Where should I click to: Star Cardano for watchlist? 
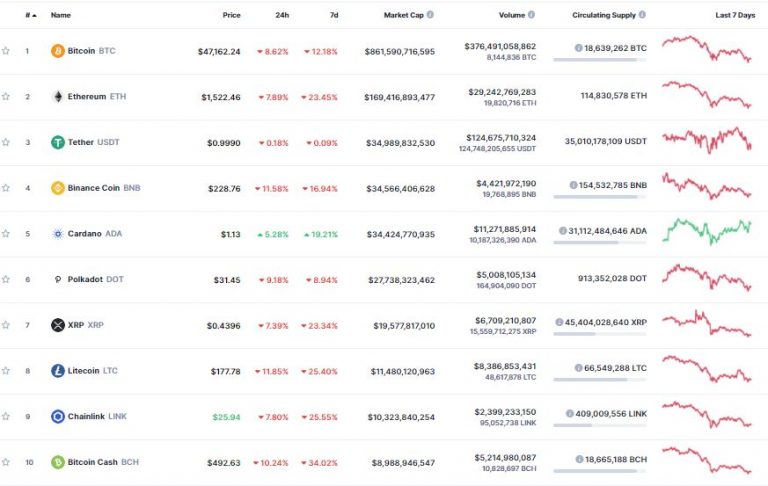click(6, 234)
